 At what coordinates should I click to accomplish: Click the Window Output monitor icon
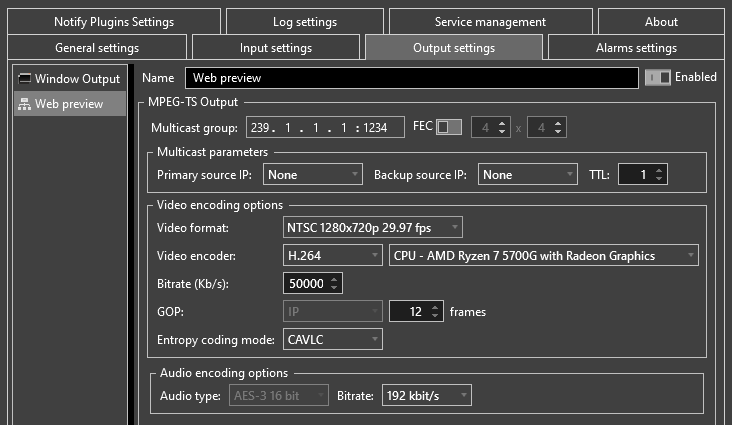24,78
